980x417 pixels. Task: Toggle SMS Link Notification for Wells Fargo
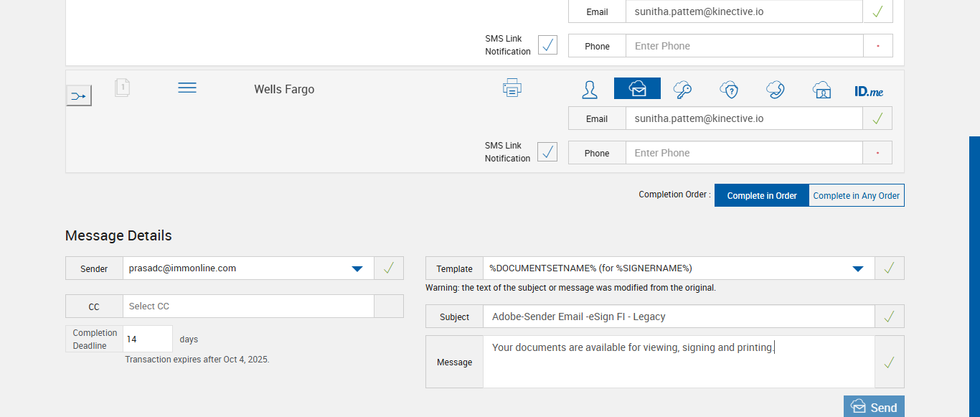(547, 152)
